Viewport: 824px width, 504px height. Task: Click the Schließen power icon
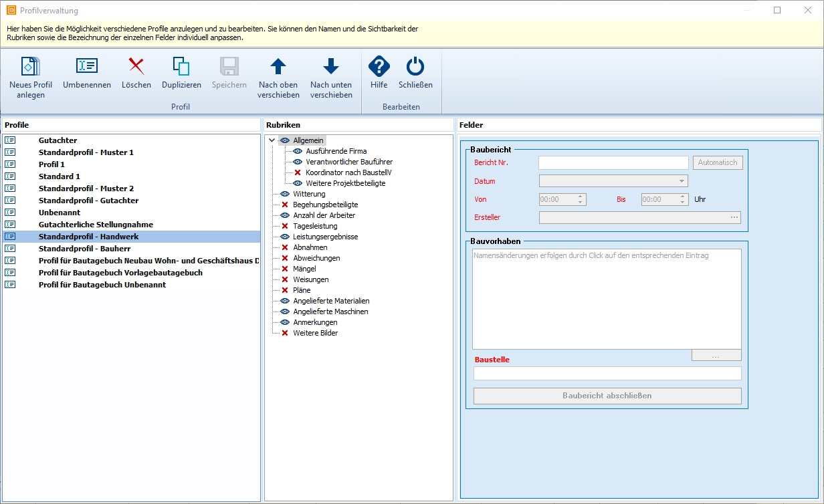pyautogui.click(x=415, y=67)
